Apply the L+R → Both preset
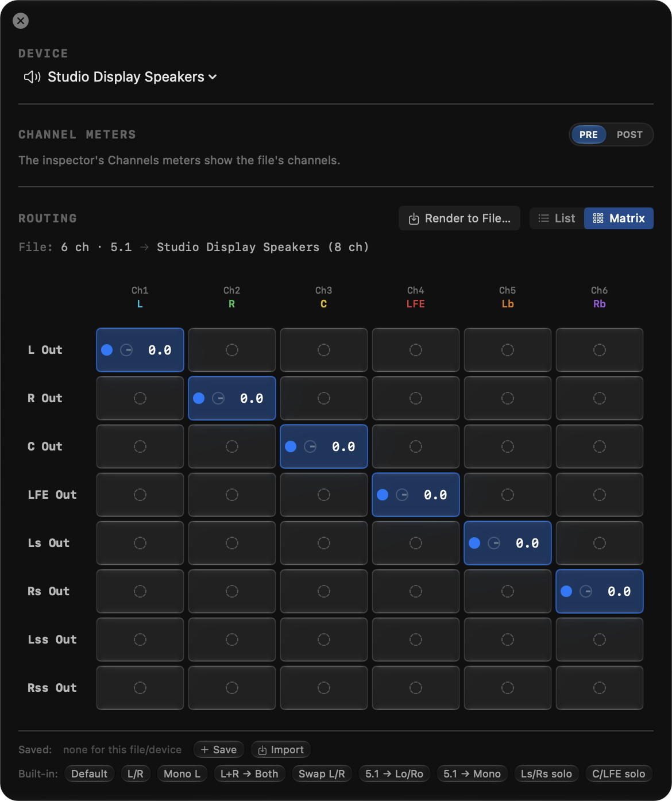The width and height of the screenshot is (672, 801). [x=249, y=774]
